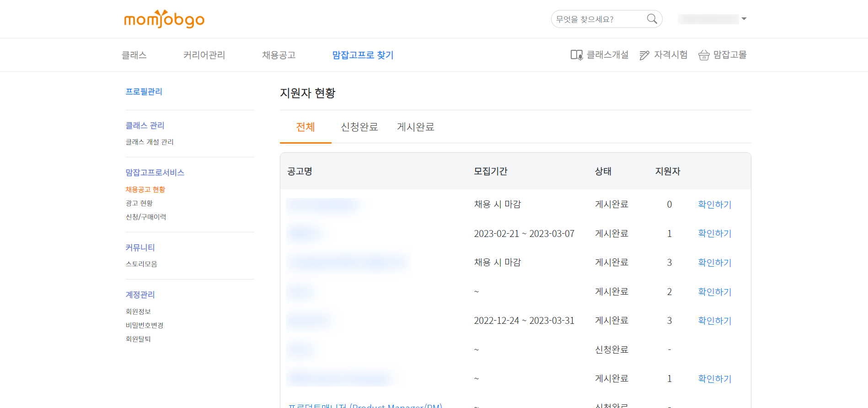Go to 광고 현황 in sidebar
This screenshot has width=868, height=408.
point(139,203)
